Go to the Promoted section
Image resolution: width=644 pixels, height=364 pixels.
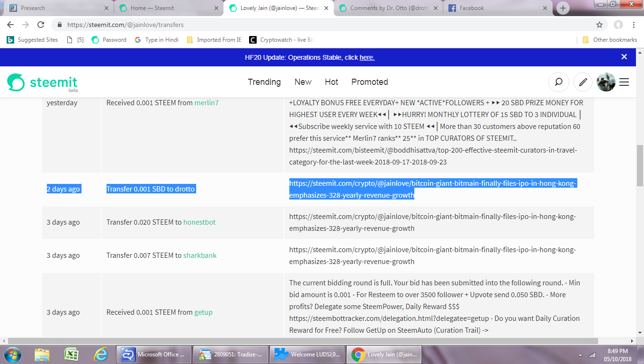(x=370, y=82)
